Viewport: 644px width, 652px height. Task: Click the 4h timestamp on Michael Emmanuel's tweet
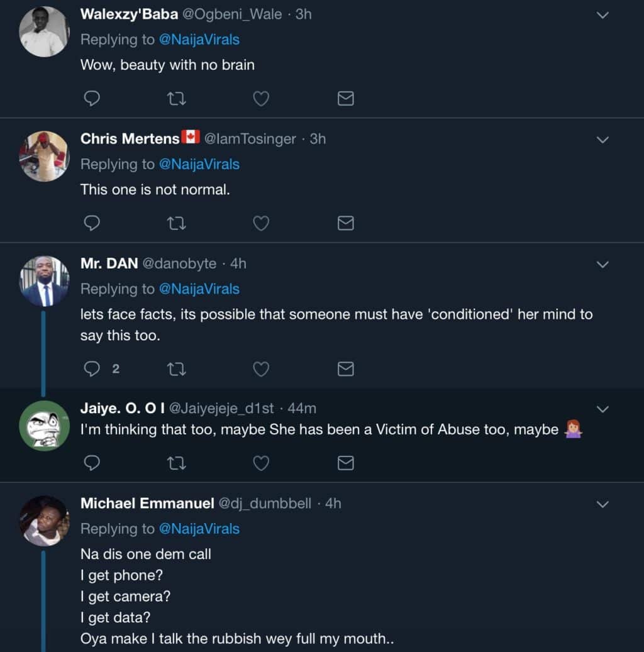tap(333, 504)
